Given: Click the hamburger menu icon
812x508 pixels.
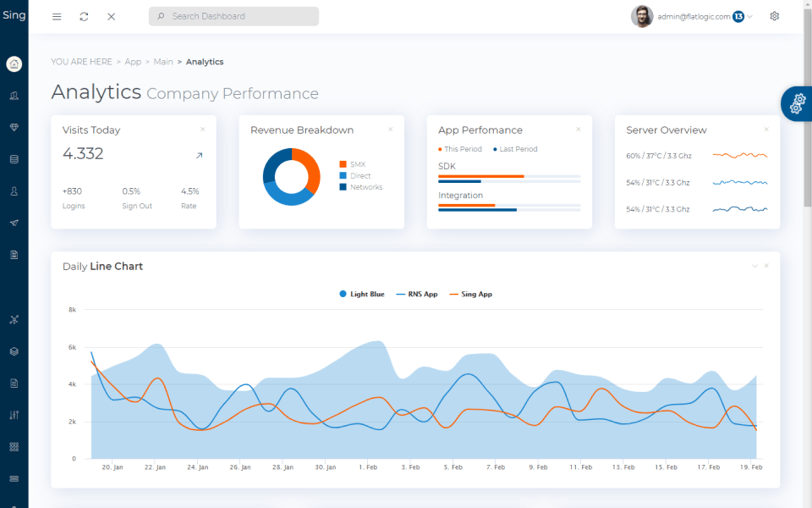Looking at the screenshot, I should (x=56, y=16).
